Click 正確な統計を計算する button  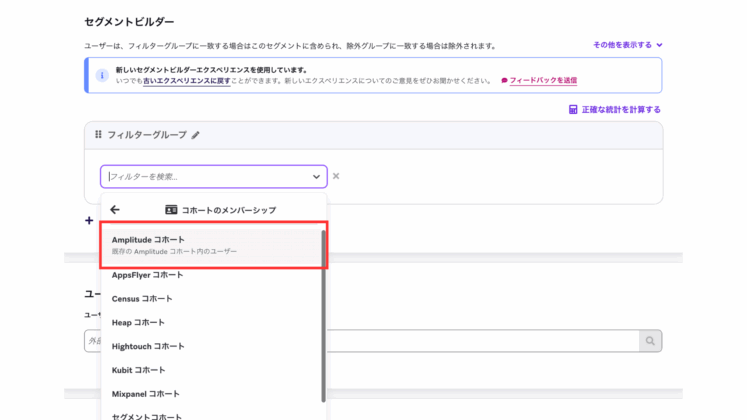pos(614,110)
